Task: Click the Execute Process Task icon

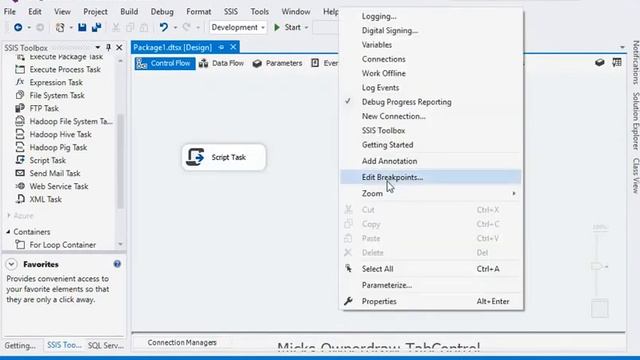Action: pyautogui.click(x=20, y=69)
